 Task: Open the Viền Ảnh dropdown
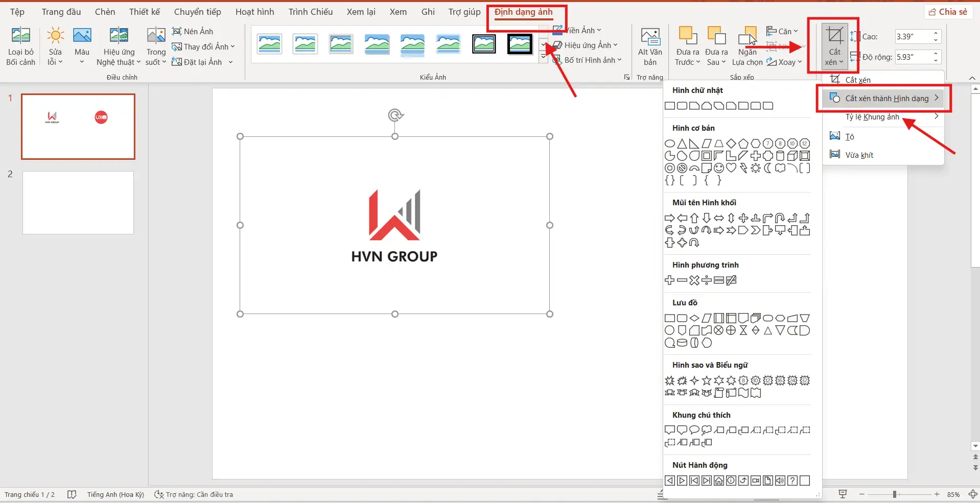582,30
